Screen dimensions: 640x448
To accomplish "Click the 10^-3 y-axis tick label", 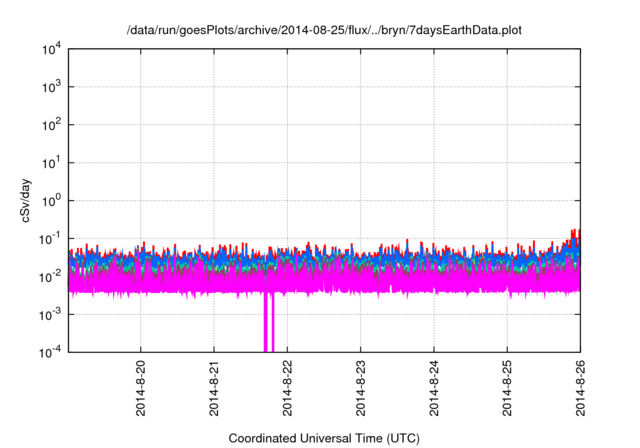I will click(x=50, y=315).
